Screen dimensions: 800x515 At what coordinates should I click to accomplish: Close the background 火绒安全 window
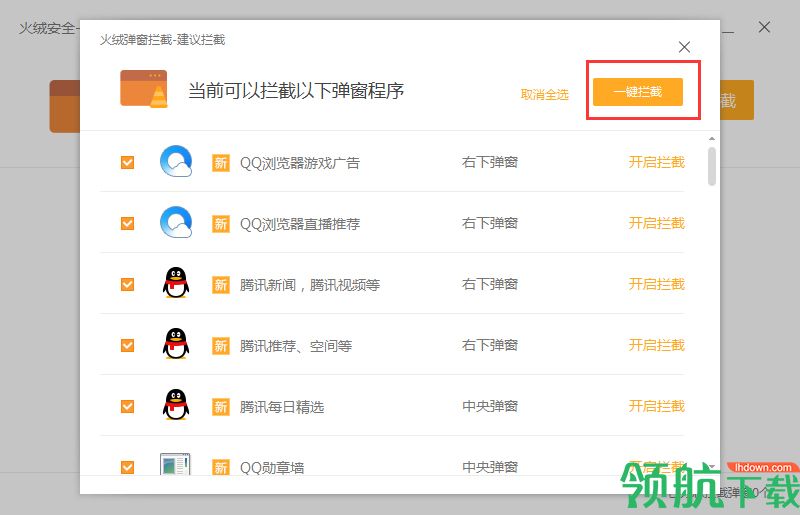764,27
